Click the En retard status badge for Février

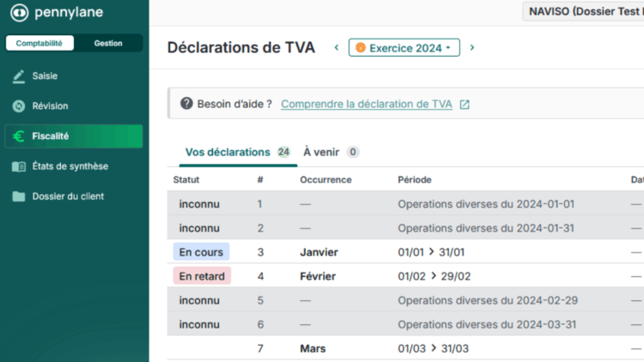pos(202,276)
